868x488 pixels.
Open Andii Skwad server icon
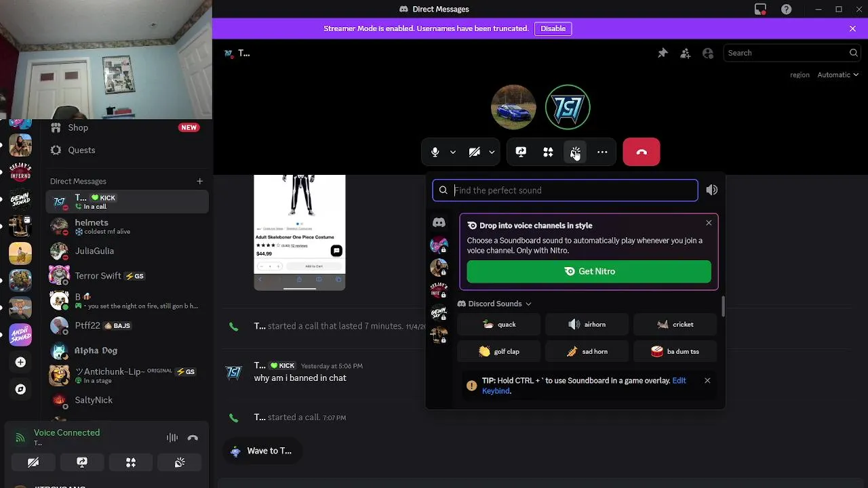tap(20, 335)
